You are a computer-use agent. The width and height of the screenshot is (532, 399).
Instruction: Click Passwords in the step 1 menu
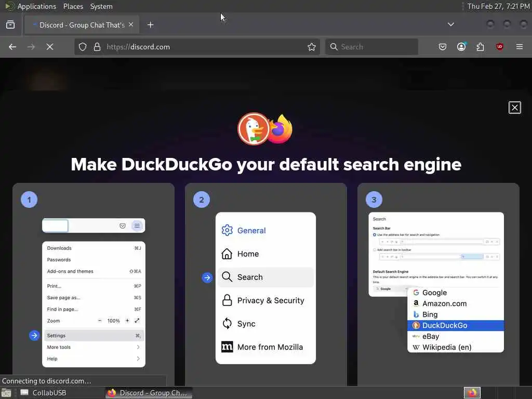(94, 260)
